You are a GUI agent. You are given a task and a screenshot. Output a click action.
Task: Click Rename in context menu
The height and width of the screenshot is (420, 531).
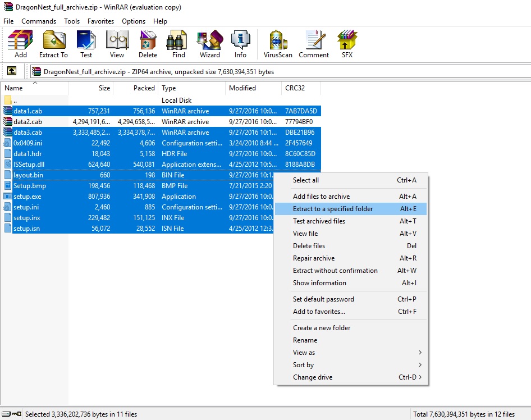[x=351, y=340]
